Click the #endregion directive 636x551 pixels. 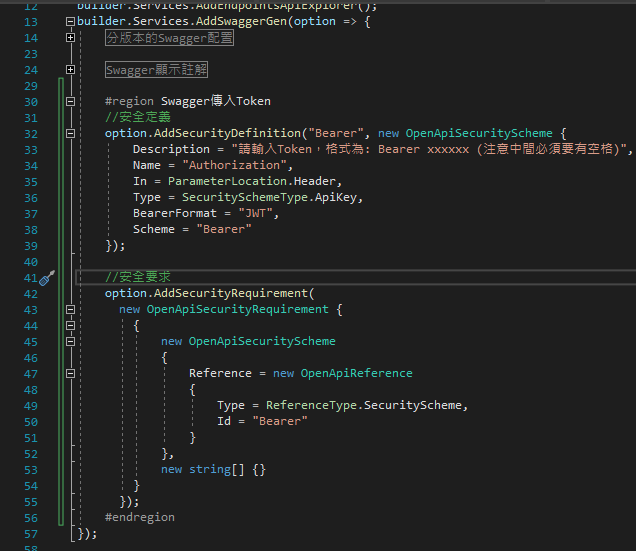coord(139,517)
